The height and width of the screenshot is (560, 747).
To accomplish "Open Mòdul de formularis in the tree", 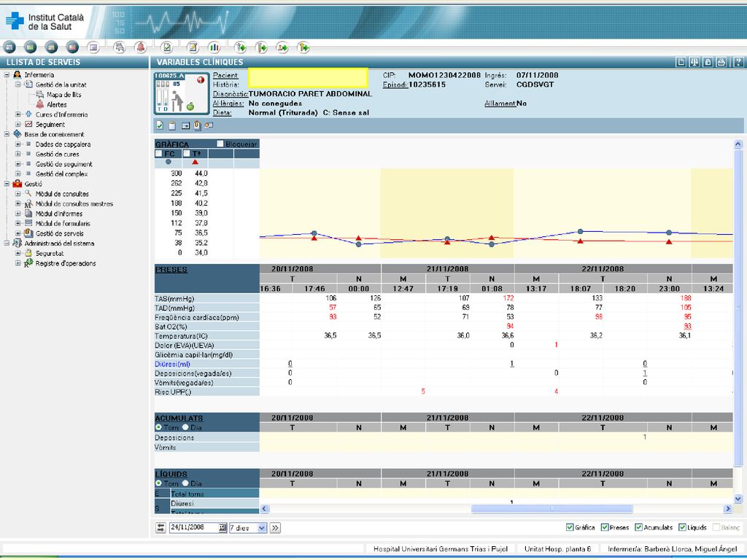I will pyautogui.click(x=63, y=223).
